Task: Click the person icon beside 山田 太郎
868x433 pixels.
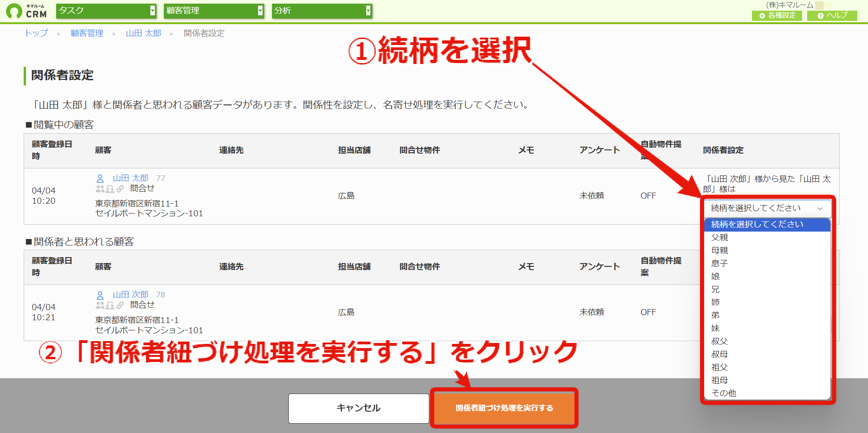Action: 100,178
